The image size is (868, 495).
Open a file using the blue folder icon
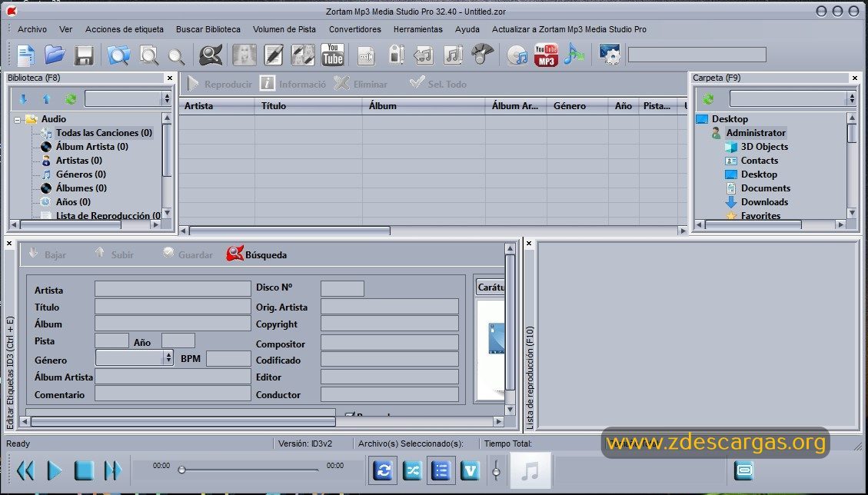click(x=55, y=55)
